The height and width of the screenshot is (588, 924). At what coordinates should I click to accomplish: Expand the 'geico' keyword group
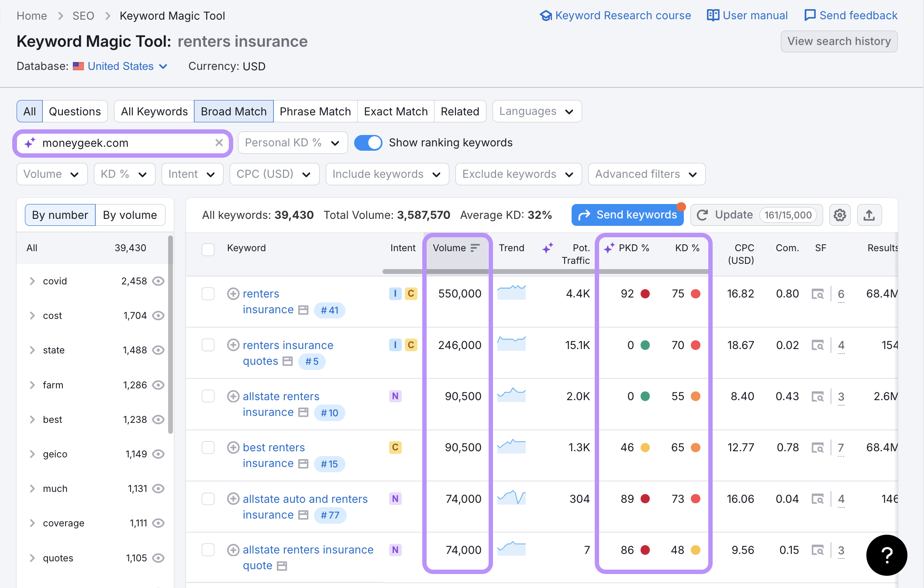32,454
